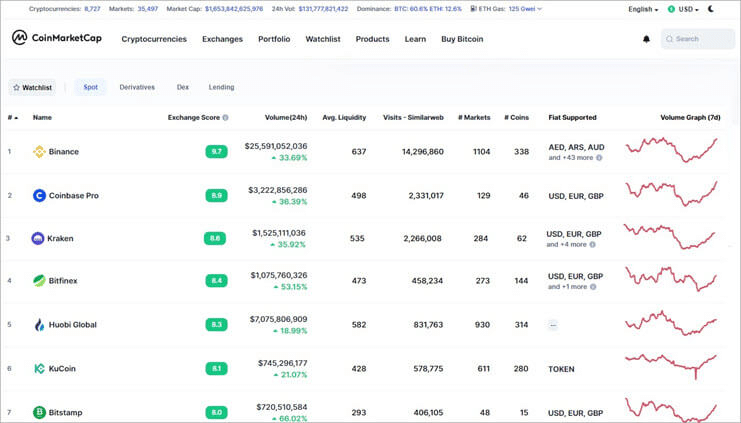Sort by the # rank column header

[13, 118]
